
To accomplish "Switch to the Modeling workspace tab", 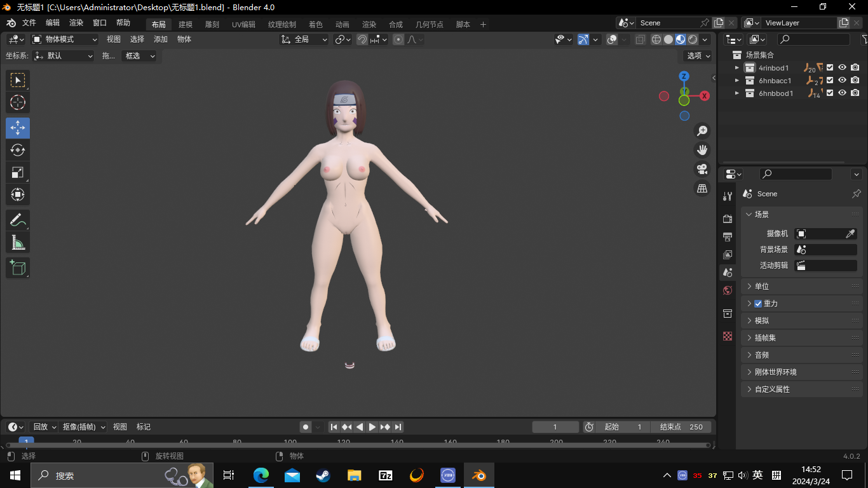I will click(186, 25).
